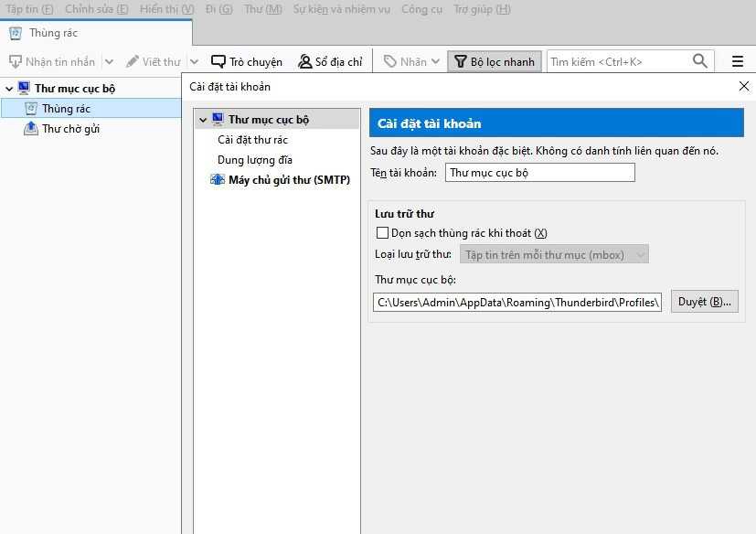Image resolution: width=756 pixels, height=534 pixels.
Task: Click the search magnifier icon
Action: coord(700,61)
